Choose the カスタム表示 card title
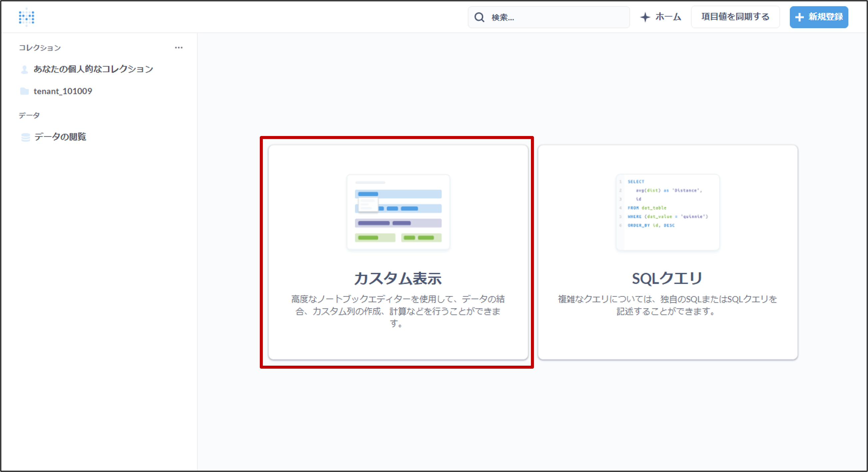 398,278
